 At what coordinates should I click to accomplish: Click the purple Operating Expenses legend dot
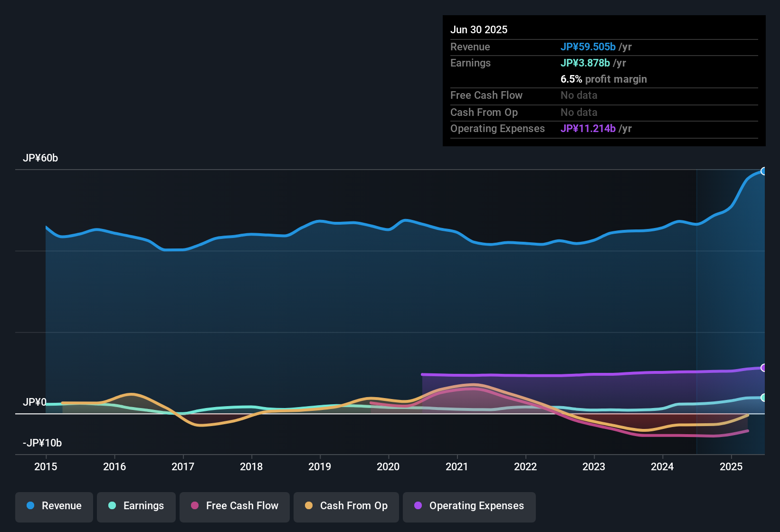[x=418, y=506]
